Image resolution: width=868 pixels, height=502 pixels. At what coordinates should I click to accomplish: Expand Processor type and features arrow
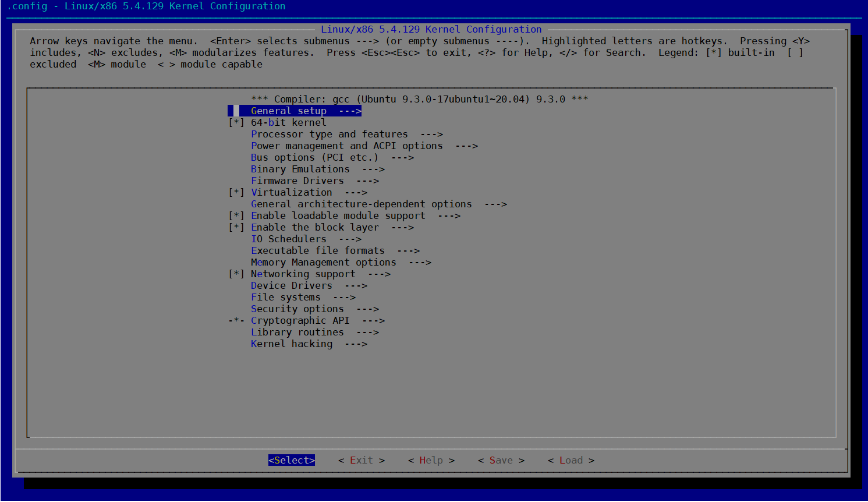click(431, 134)
